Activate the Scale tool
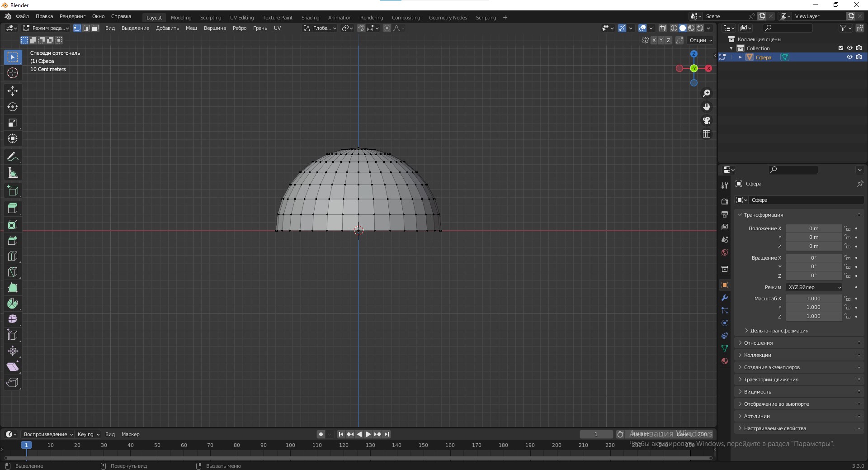Viewport: 868px width, 470px height. [13, 123]
